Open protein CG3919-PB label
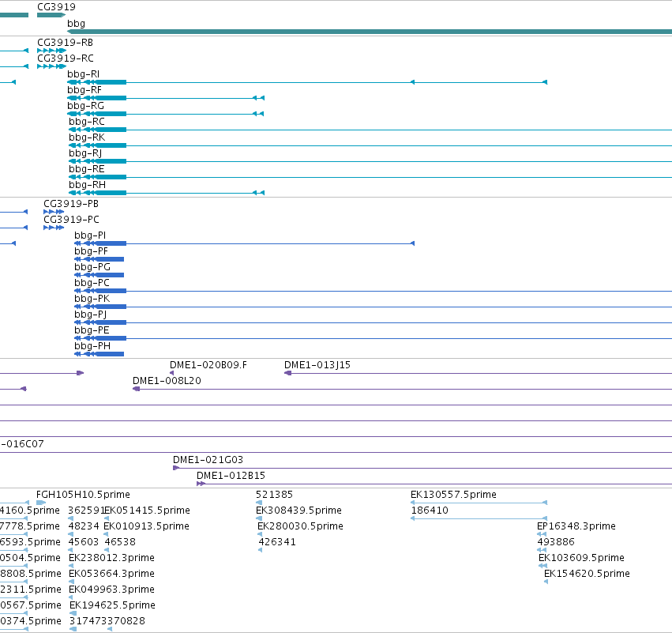Viewport: 672px width, 633px height. tap(71, 204)
